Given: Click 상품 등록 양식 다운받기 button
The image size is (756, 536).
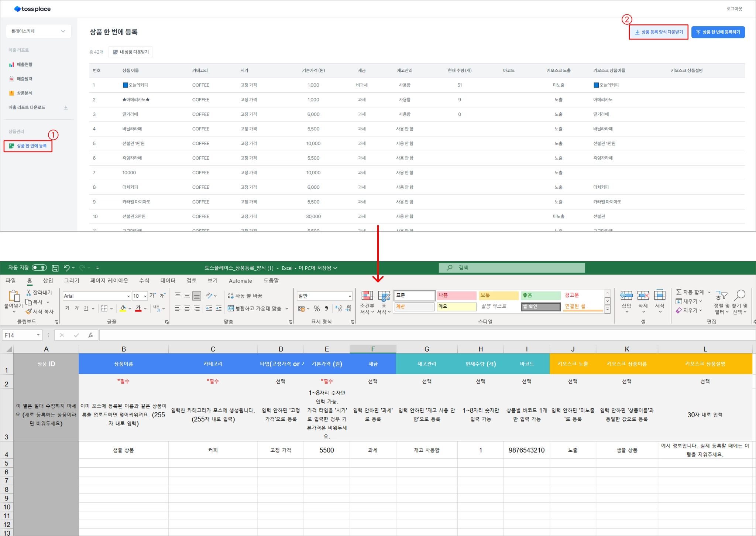Looking at the screenshot, I should pos(658,32).
